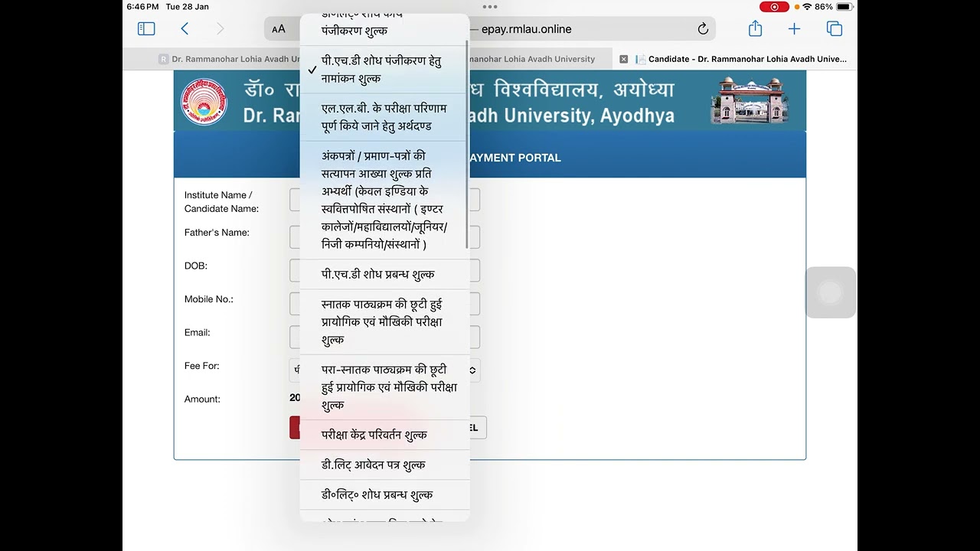Image resolution: width=980 pixels, height=551 pixels.
Task: Select checked पी.एच.डी शोध पंजीकरण नामांकन शुल्क option
Action: pos(384,70)
